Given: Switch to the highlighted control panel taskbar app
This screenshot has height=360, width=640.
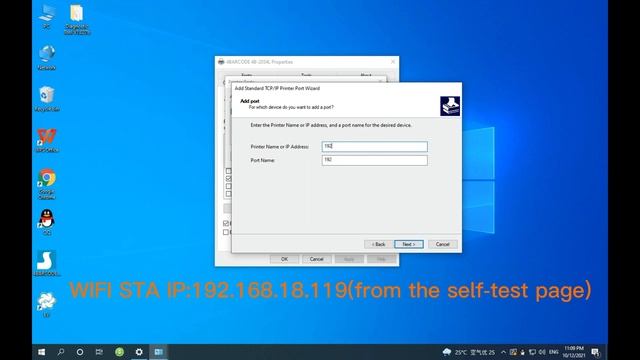Looking at the screenshot, I should pyautogui.click(x=158, y=352).
